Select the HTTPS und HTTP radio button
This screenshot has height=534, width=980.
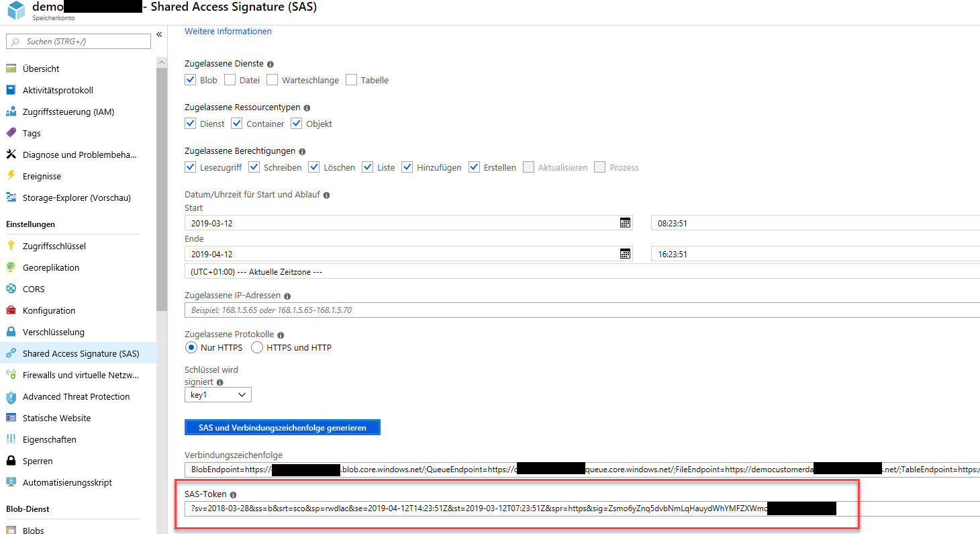click(256, 347)
